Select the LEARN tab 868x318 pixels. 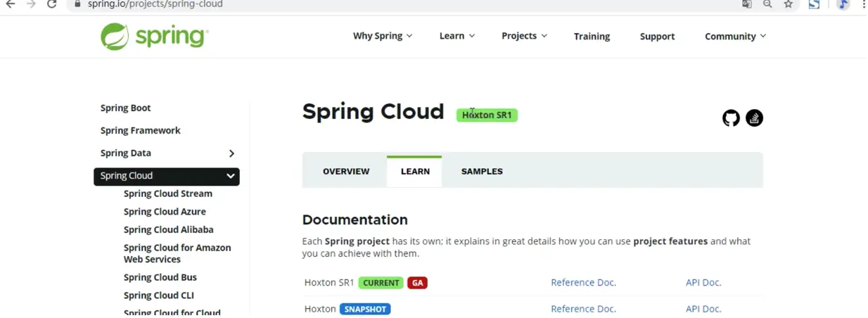[415, 171]
